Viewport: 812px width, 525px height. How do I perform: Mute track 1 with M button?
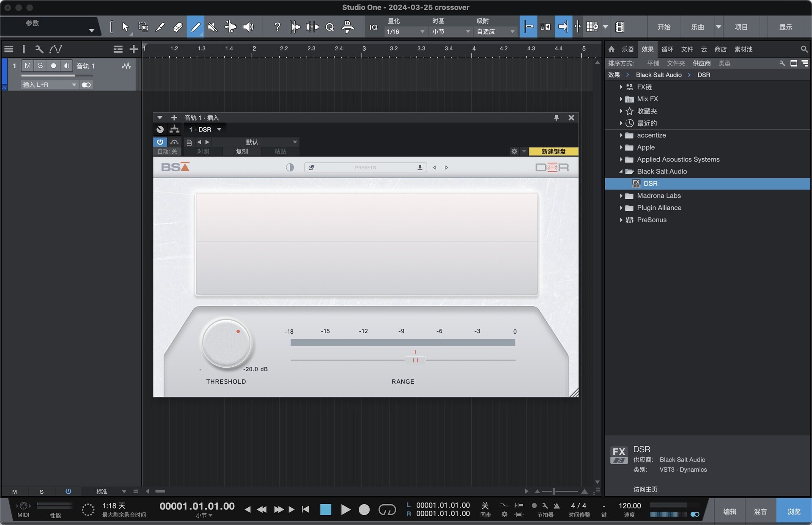27,66
